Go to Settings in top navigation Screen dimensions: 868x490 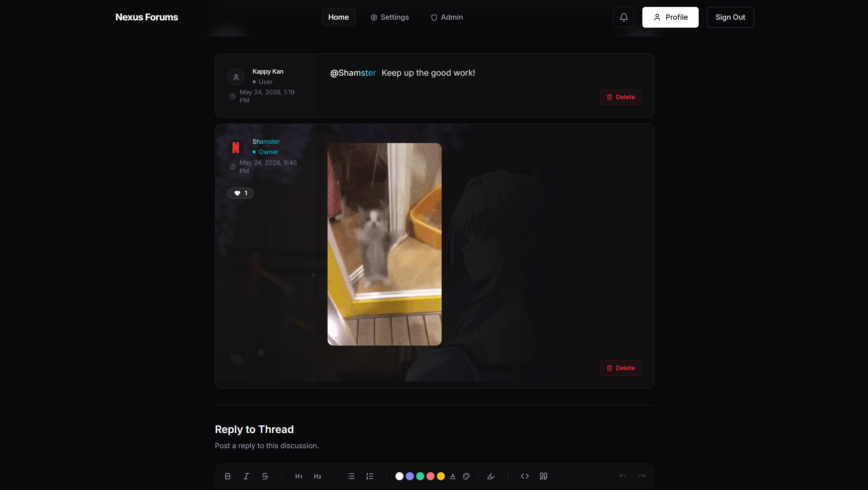[390, 17]
